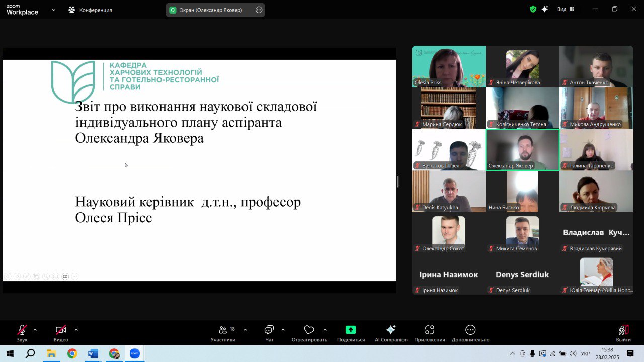Click the green encryption shield icon
The width and height of the screenshot is (644, 362).
[x=533, y=9]
